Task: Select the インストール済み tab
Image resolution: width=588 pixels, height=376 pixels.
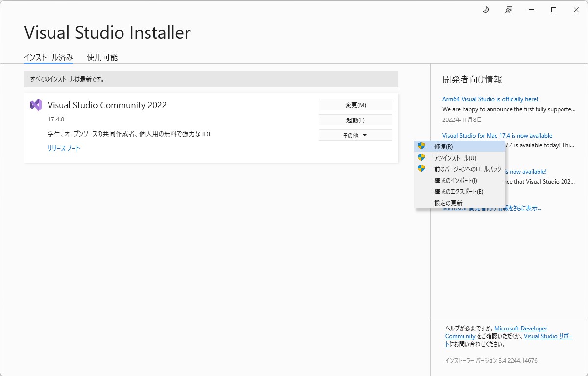Action: [48, 57]
